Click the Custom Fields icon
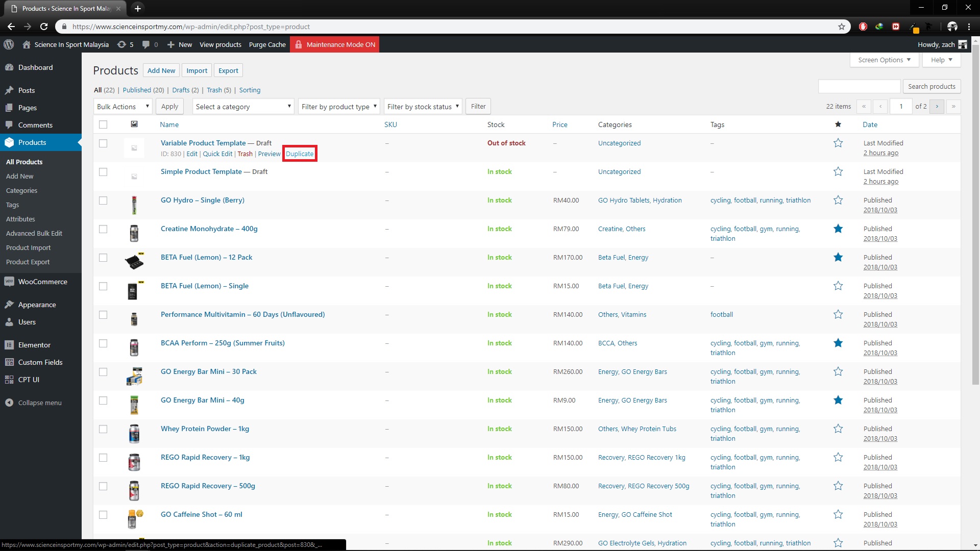980x551 pixels. (x=9, y=362)
